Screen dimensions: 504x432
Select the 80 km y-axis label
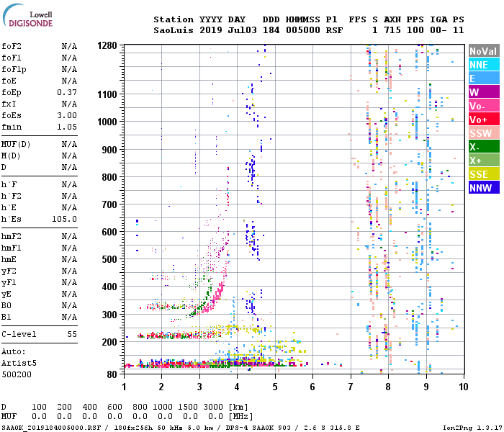click(x=112, y=374)
